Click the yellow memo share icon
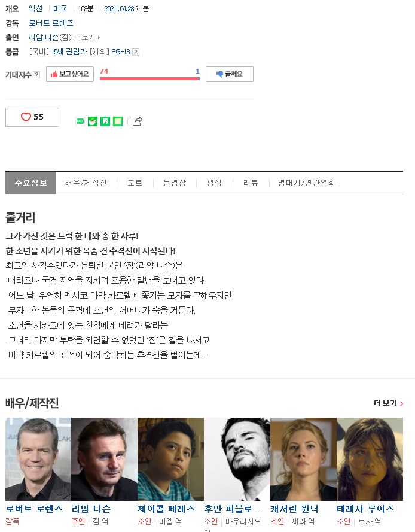Viewport: 415px width, 532px height. (118, 121)
